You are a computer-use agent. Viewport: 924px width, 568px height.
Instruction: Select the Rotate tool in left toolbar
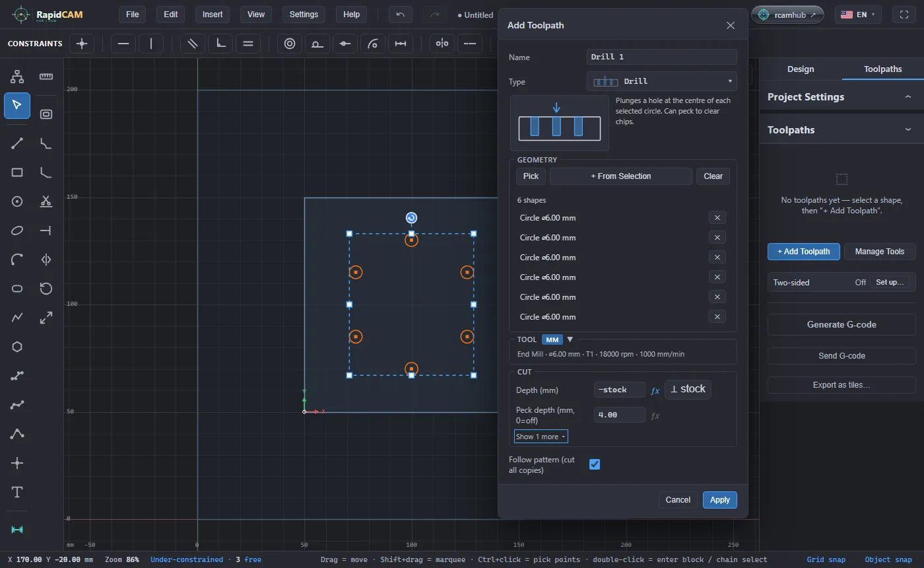pos(46,289)
